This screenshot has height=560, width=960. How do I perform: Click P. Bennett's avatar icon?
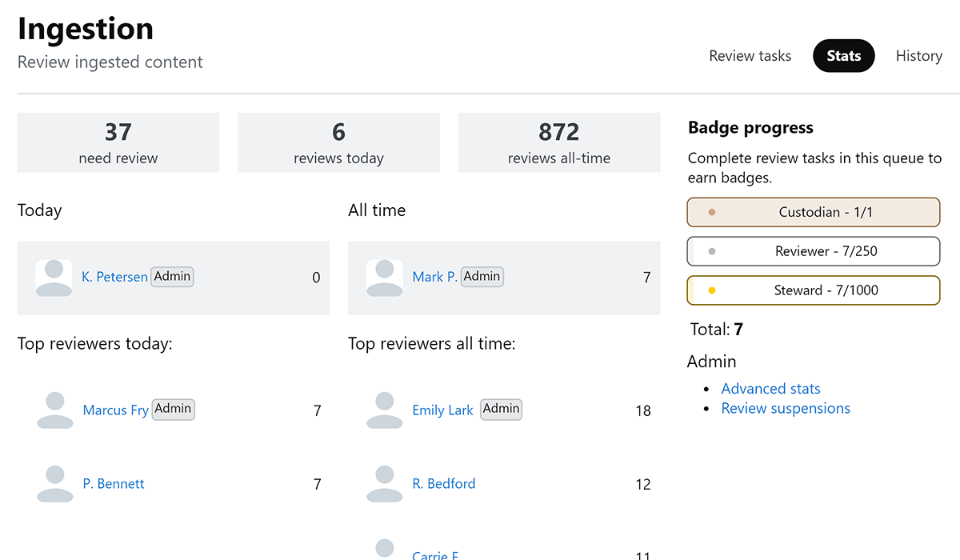[x=55, y=484]
